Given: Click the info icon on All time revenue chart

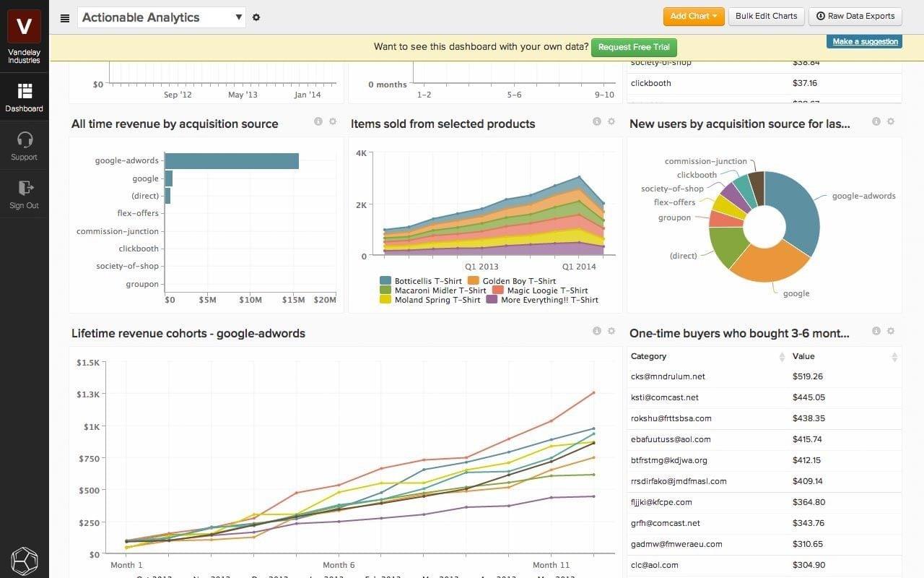Looking at the screenshot, I should point(318,121).
